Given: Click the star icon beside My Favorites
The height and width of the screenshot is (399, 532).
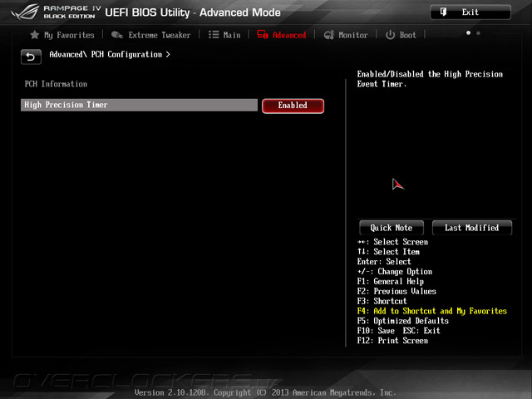Looking at the screenshot, I should tap(35, 35).
